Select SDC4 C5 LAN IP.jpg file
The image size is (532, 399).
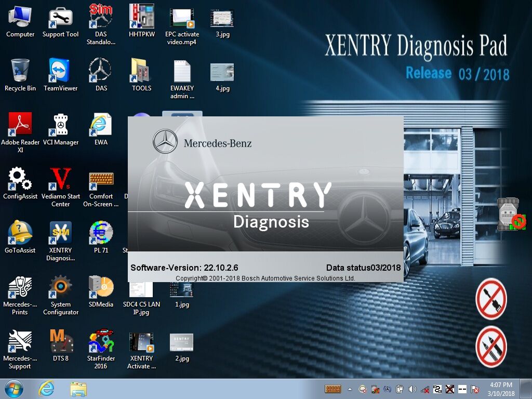141,299
